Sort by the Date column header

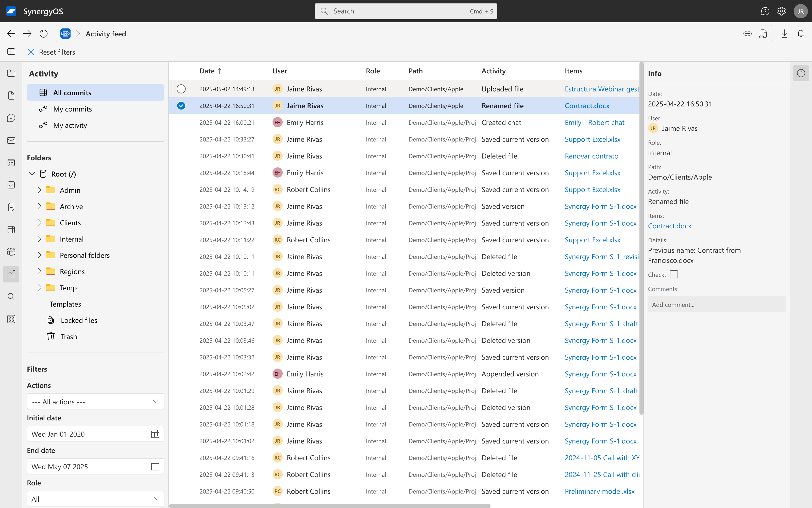click(210, 71)
